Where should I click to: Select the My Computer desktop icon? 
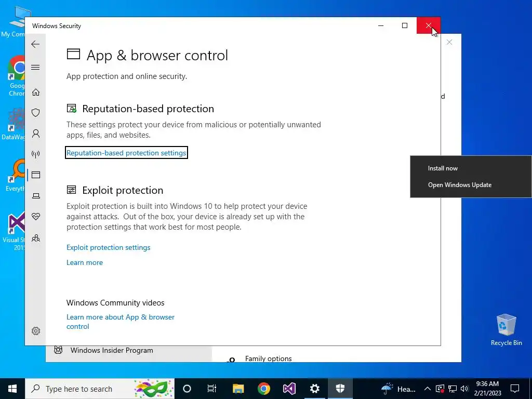click(15, 22)
